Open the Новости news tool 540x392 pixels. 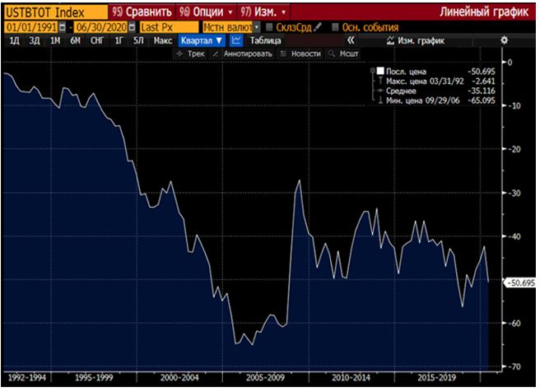(x=300, y=53)
